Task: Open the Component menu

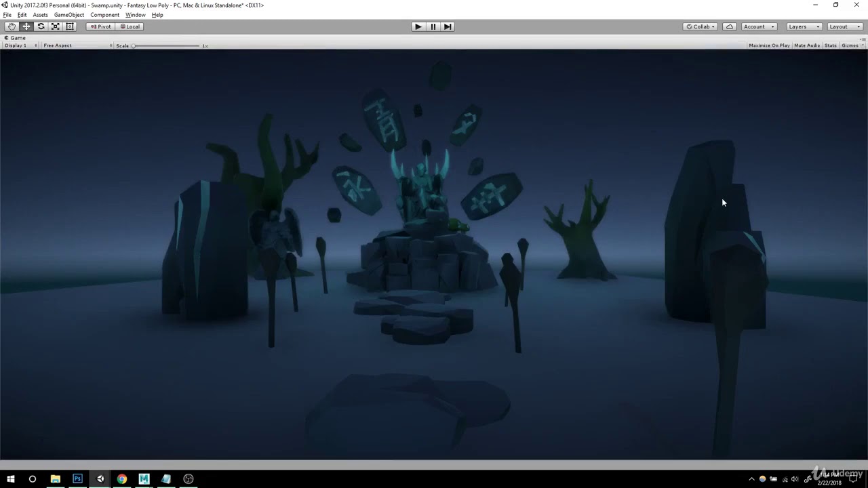Action: [105, 15]
